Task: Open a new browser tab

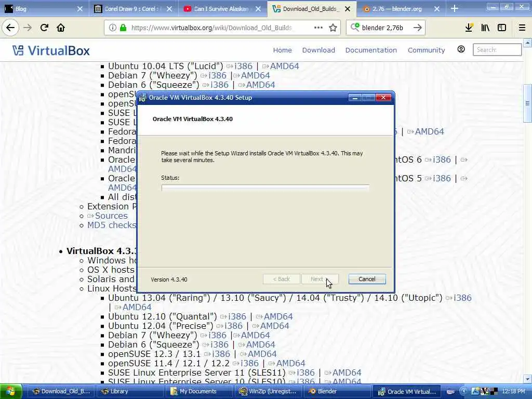Action: point(455,9)
